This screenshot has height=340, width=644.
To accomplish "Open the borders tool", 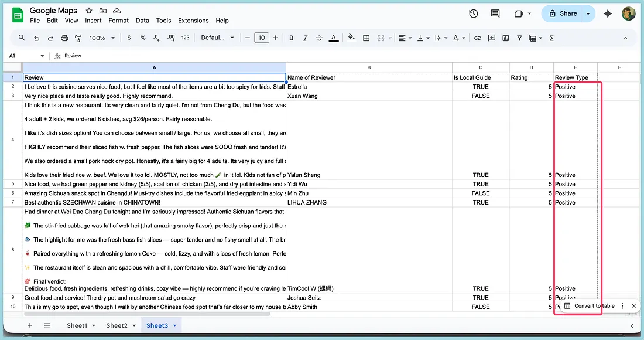I will [366, 38].
